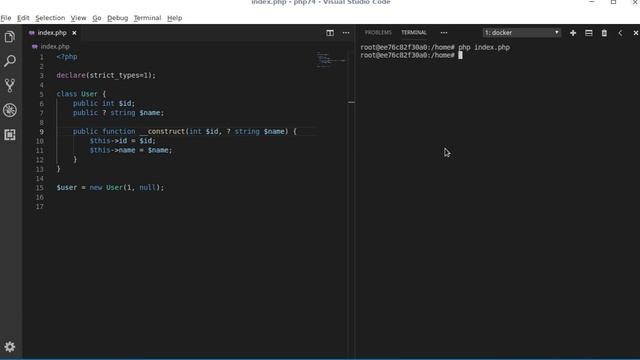
Task: Open the Debug menu
Action: pos(118,18)
